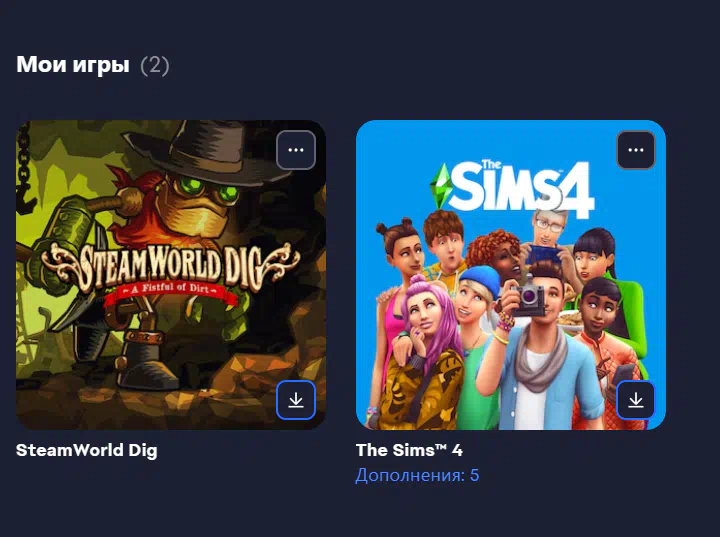Click the pink-haired Sim on the cover

tap(425, 331)
